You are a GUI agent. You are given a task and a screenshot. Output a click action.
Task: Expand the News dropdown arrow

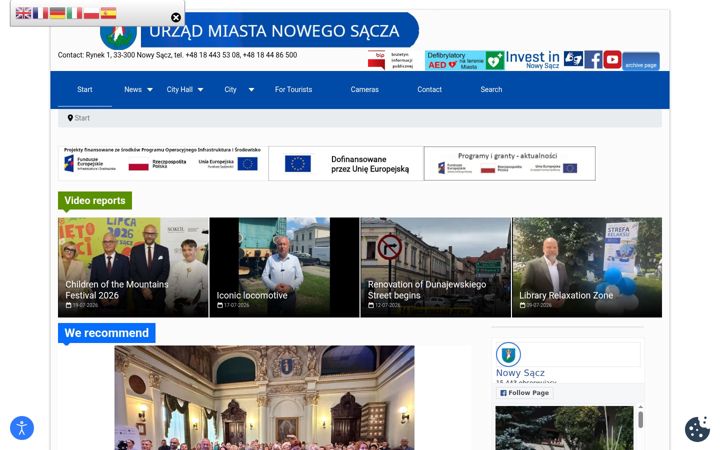coord(150,90)
